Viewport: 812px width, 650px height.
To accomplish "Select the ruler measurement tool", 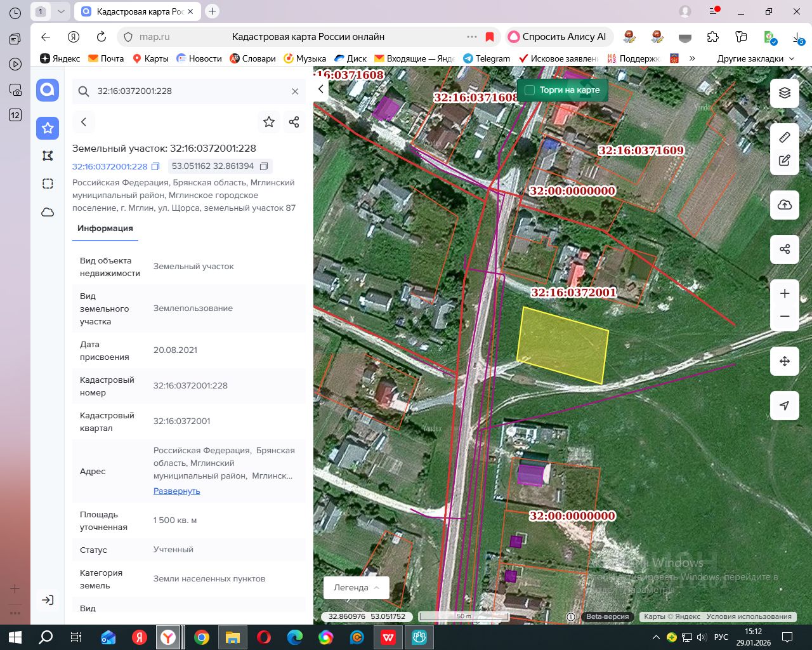I will pos(785,137).
